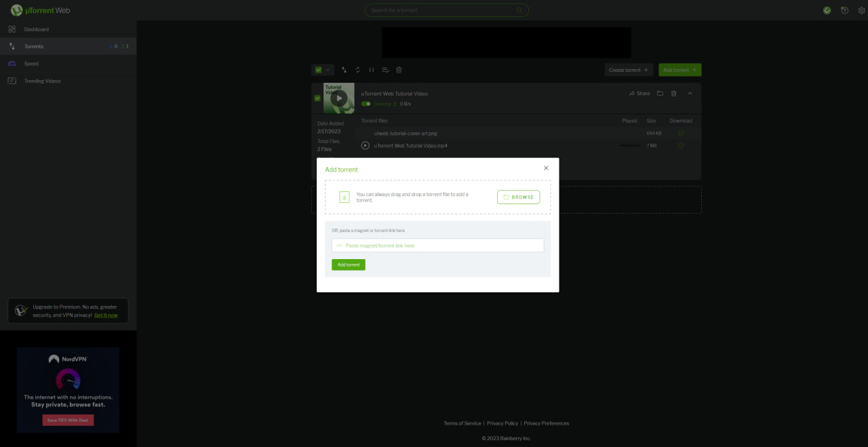Toggle the Tutorial Video torrent checkbox
868x447 pixels.
pos(317,98)
